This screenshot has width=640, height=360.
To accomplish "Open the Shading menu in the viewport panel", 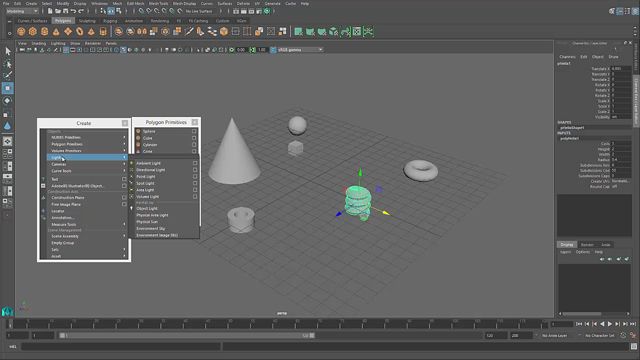I will coord(39,43).
